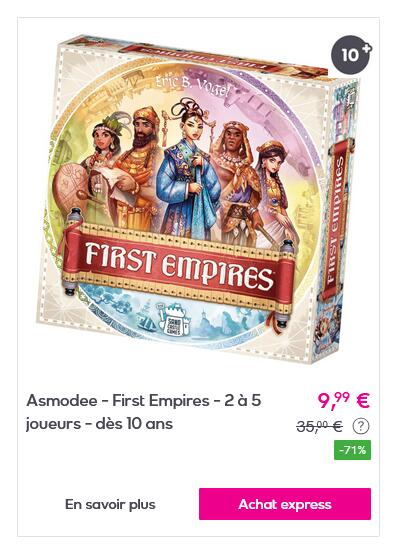Open the En savoir plus link

point(110,505)
